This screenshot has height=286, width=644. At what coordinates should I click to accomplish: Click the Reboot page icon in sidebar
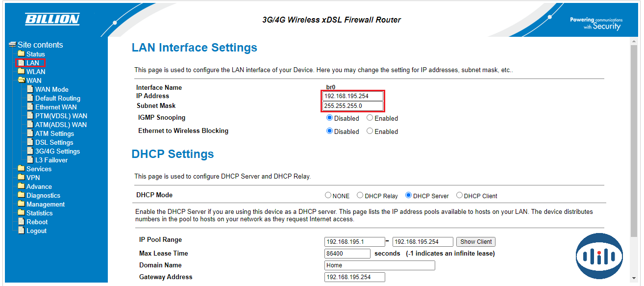click(21, 222)
